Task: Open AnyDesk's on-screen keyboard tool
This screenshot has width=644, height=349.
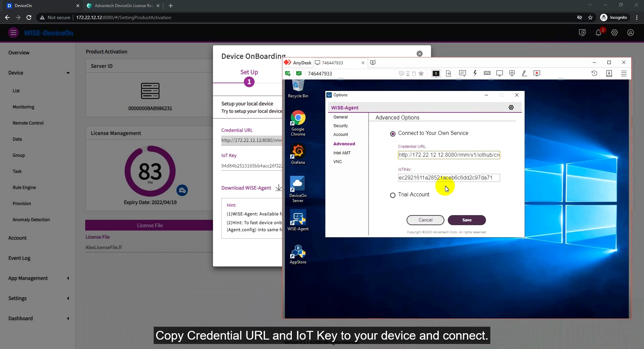Action: [x=487, y=73]
